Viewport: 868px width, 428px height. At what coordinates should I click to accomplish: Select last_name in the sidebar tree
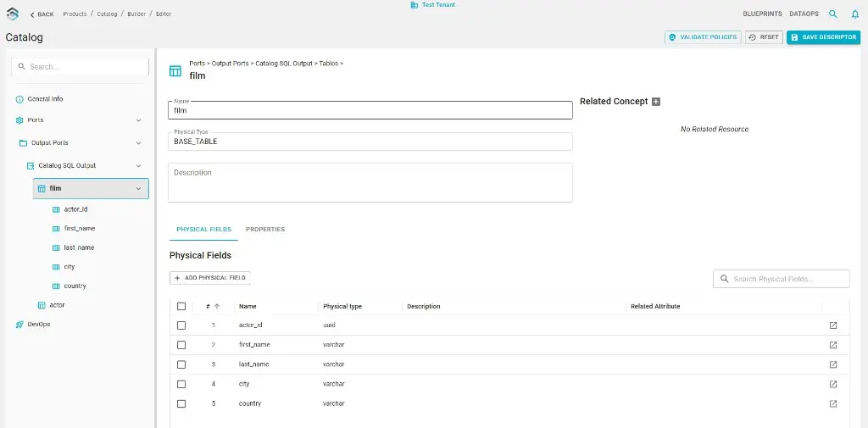[79, 247]
